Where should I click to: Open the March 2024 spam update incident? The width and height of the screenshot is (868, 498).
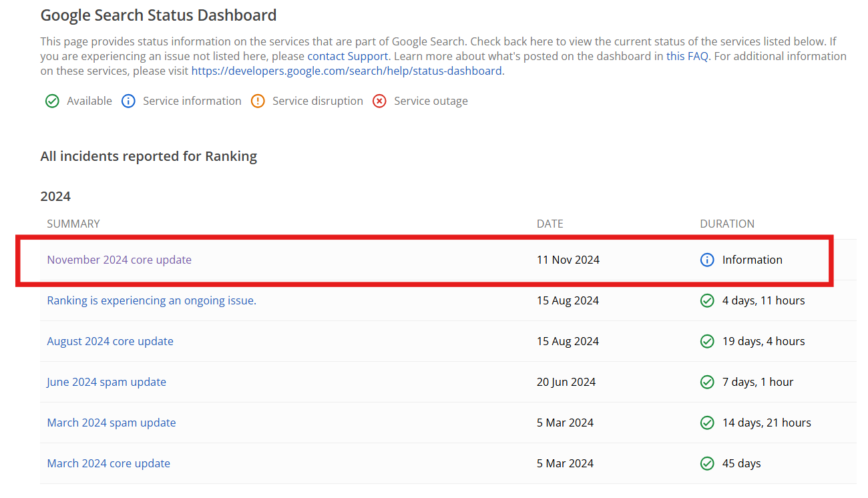(112, 423)
